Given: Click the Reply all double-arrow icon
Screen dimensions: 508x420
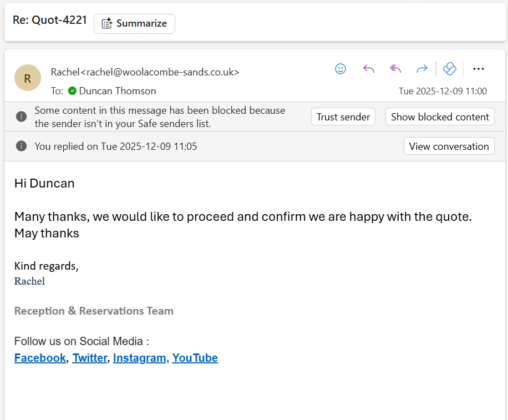Looking at the screenshot, I should pos(395,69).
